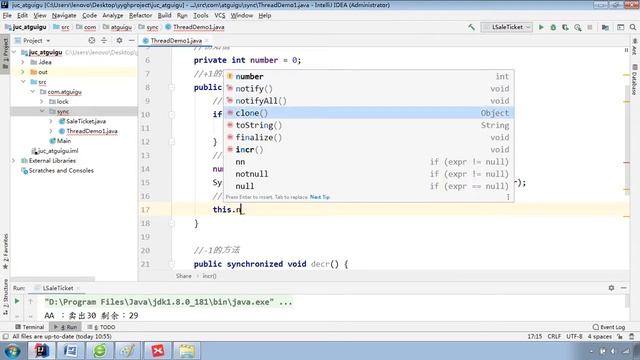Screen dimensions: 640x360
Task: Run LSaleTicket with the green play icon
Action: point(541,27)
